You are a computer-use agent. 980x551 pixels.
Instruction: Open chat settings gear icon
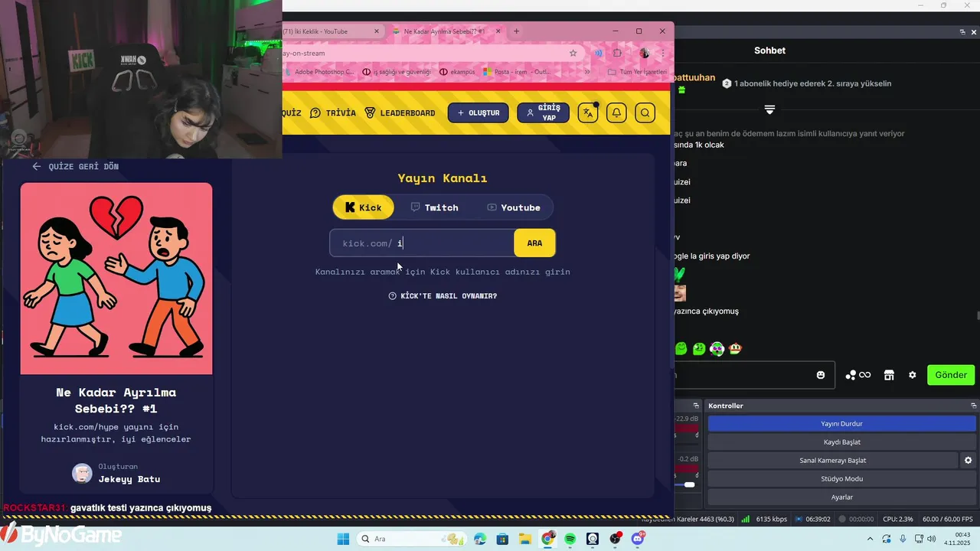pyautogui.click(x=913, y=375)
